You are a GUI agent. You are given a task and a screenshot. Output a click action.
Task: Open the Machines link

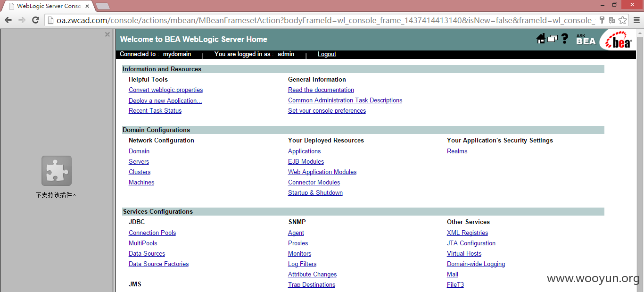click(x=141, y=182)
